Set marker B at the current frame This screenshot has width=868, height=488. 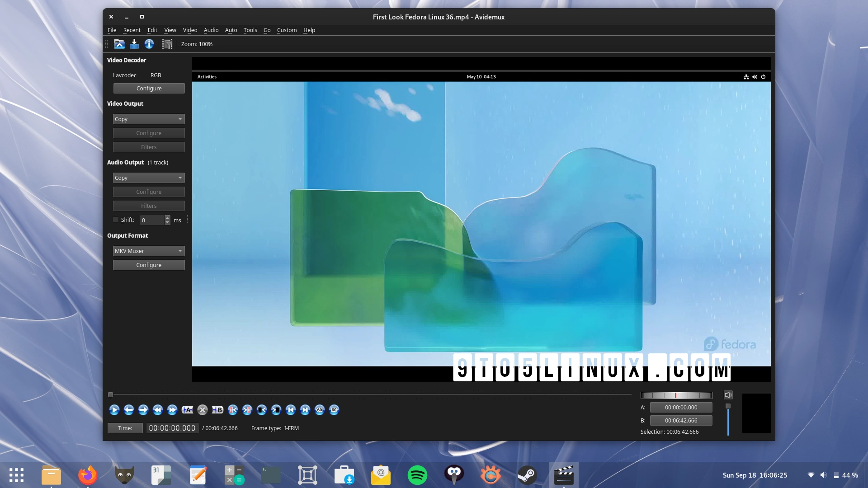(217, 410)
